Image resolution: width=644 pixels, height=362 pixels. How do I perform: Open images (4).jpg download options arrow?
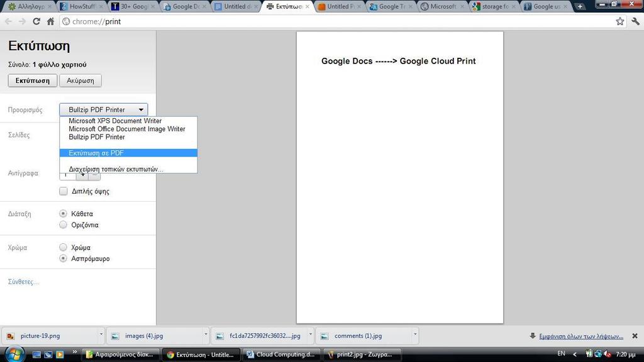click(x=206, y=334)
